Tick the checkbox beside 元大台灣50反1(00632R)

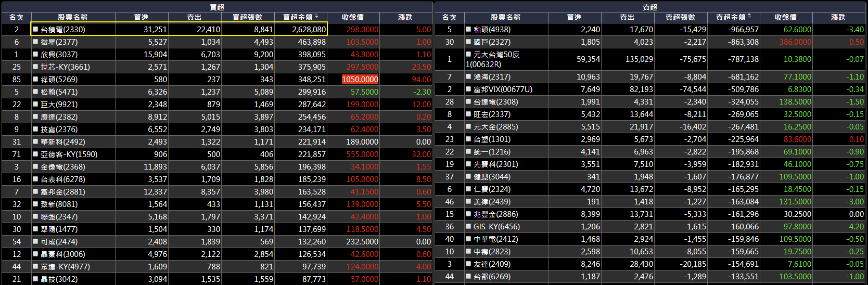coord(468,54)
